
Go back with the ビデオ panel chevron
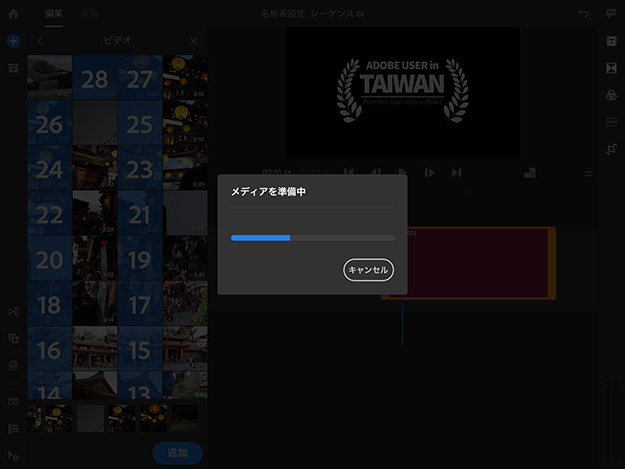pyautogui.click(x=40, y=42)
